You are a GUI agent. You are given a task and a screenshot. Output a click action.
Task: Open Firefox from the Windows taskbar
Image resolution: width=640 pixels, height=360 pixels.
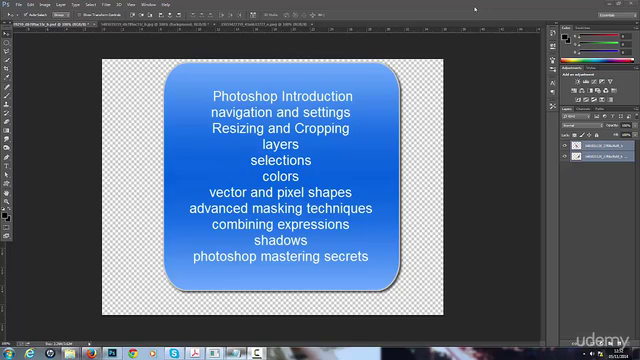point(91,353)
